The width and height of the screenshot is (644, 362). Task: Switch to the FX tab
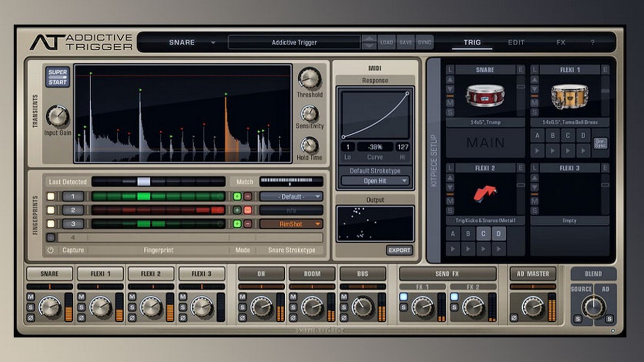pyautogui.click(x=560, y=43)
